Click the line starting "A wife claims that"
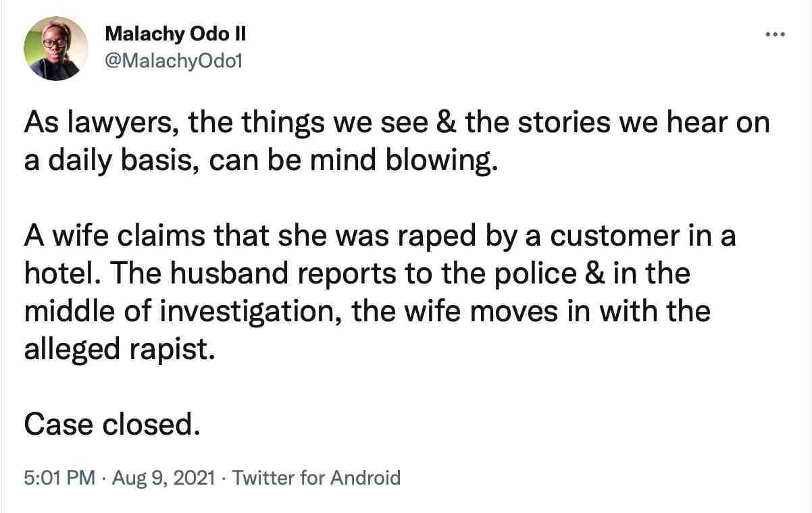812x513 pixels. (380, 237)
